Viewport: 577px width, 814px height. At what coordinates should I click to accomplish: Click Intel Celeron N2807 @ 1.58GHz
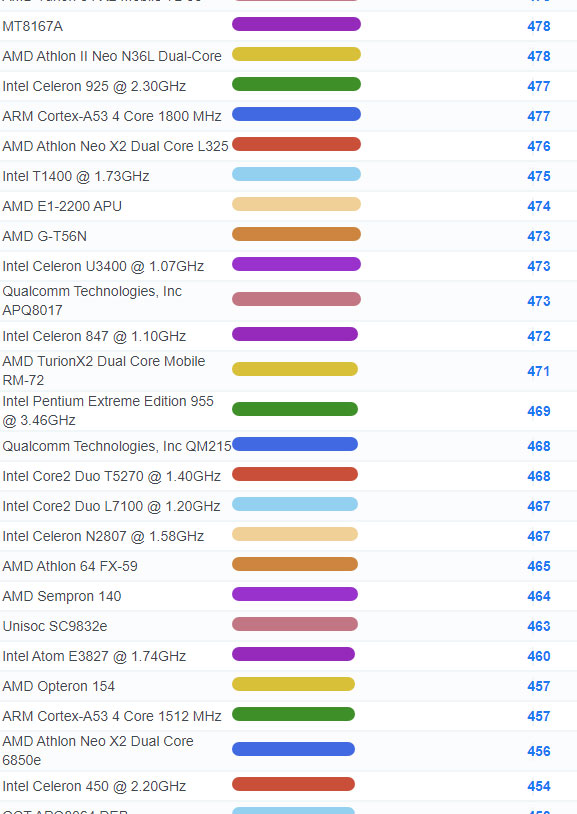pos(103,536)
